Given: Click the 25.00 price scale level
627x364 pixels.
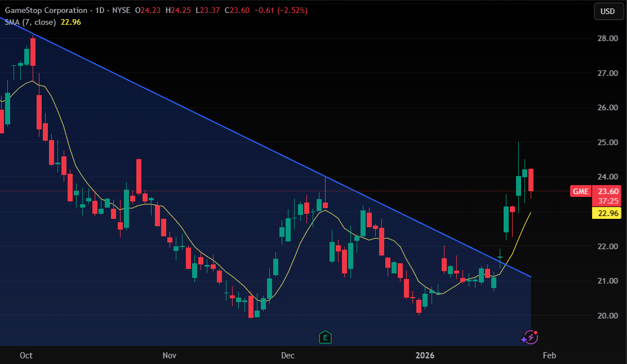Looking at the screenshot, I should pyautogui.click(x=607, y=142).
